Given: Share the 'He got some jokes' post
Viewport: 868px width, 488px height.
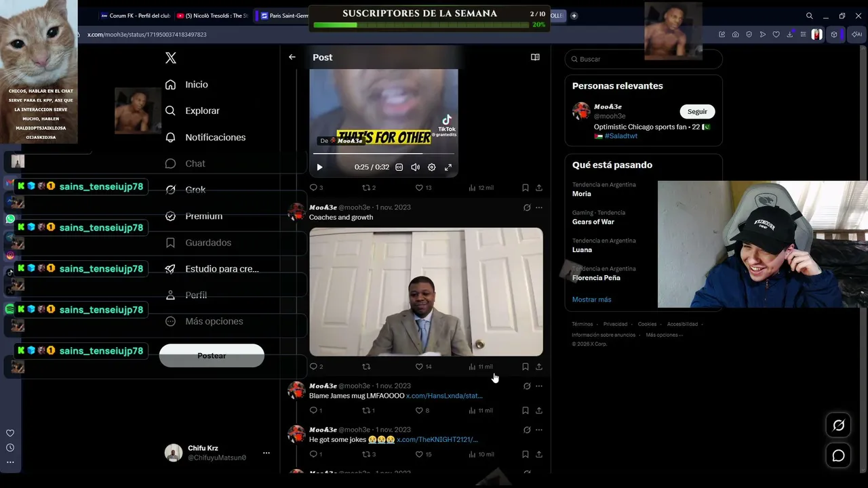Looking at the screenshot, I should [539, 454].
